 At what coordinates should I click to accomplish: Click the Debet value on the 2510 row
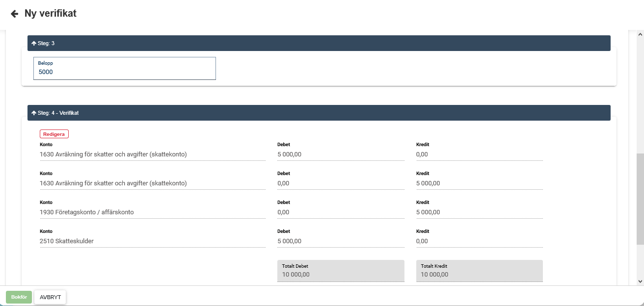click(x=340, y=241)
